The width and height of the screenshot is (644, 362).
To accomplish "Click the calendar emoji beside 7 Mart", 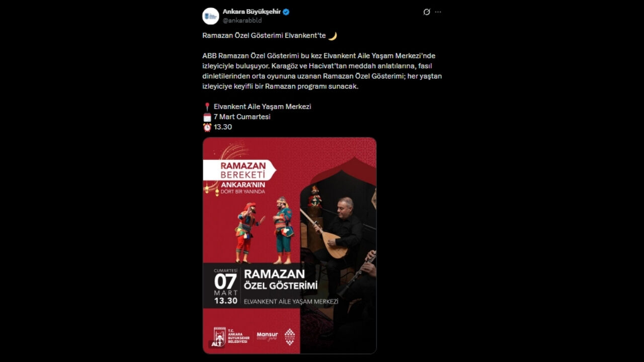I will (x=207, y=117).
